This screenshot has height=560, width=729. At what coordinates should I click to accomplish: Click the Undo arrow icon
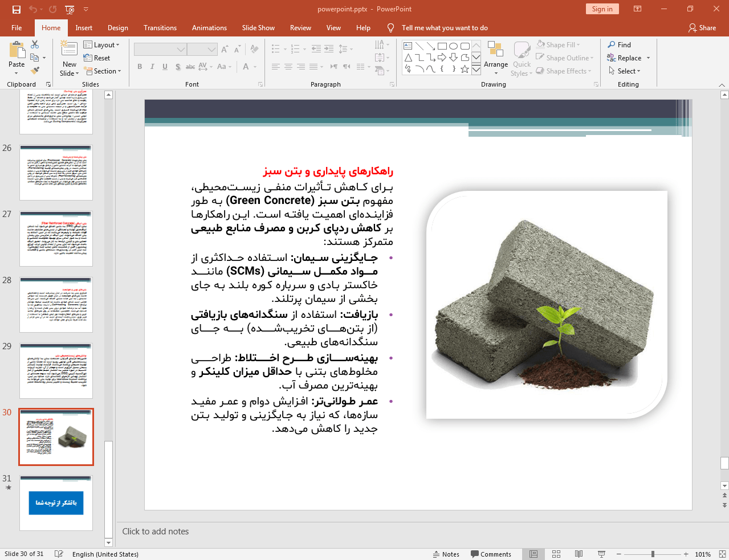(x=33, y=9)
